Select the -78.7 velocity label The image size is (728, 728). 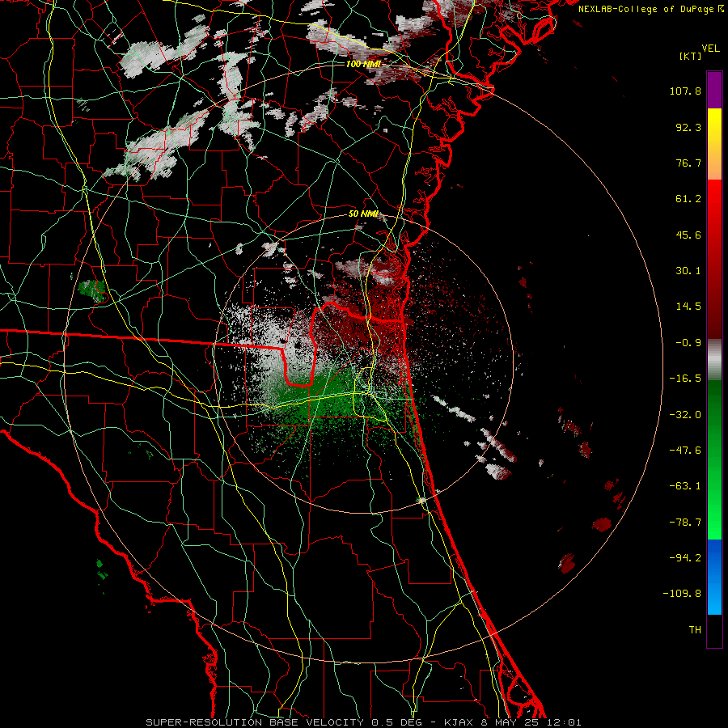pyautogui.click(x=685, y=523)
